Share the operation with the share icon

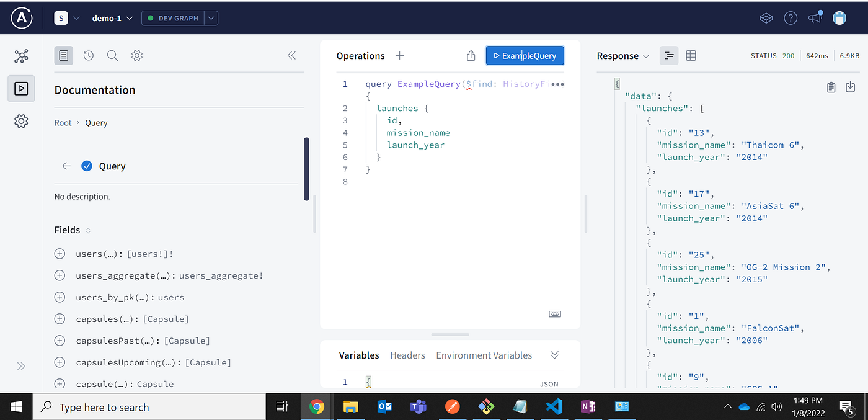(471, 56)
